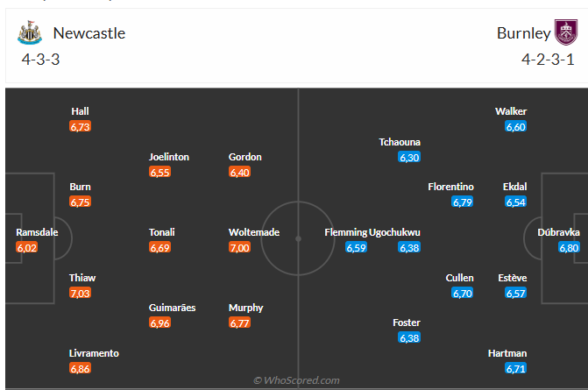Select Newcastle left-back Hall
The height and width of the screenshot is (390, 588).
tap(81, 111)
